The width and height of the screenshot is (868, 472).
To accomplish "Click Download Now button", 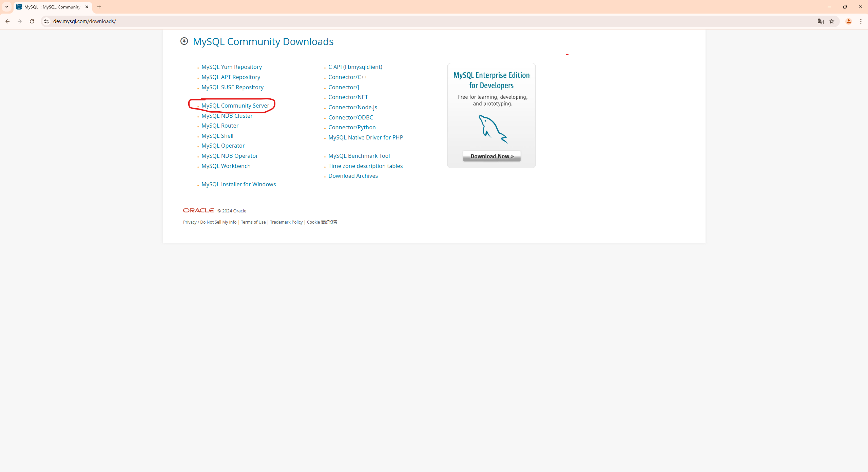I will (491, 156).
